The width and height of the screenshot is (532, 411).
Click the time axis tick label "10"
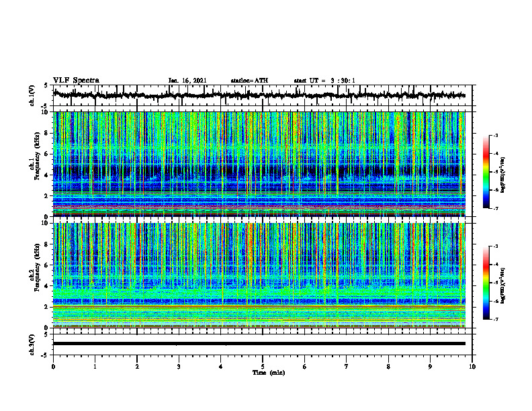(x=472, y=367)
